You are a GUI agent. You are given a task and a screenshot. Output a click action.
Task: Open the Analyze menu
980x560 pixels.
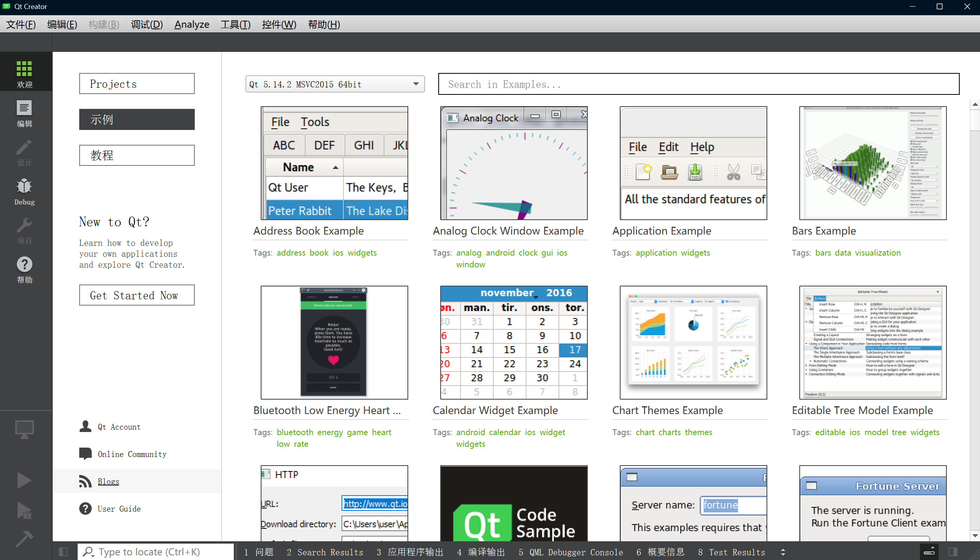192,25
